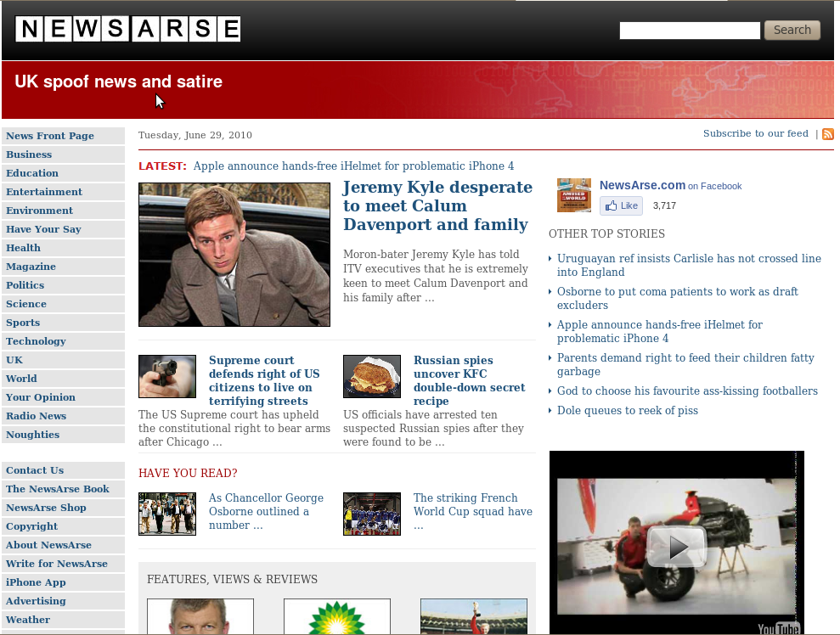Click the trophy stadium feature thumbnail
Viewport: 840px width, 635px height.
pyautogui.click(x=474, y=617)
